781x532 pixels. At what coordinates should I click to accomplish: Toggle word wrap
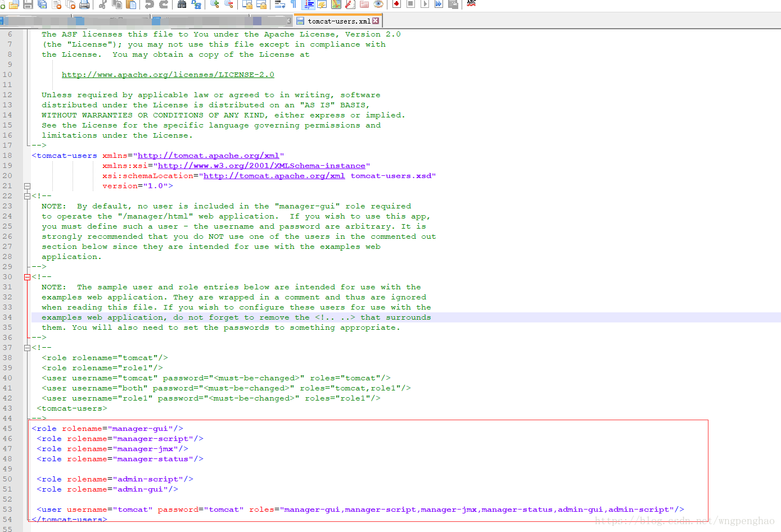point(279,4)
